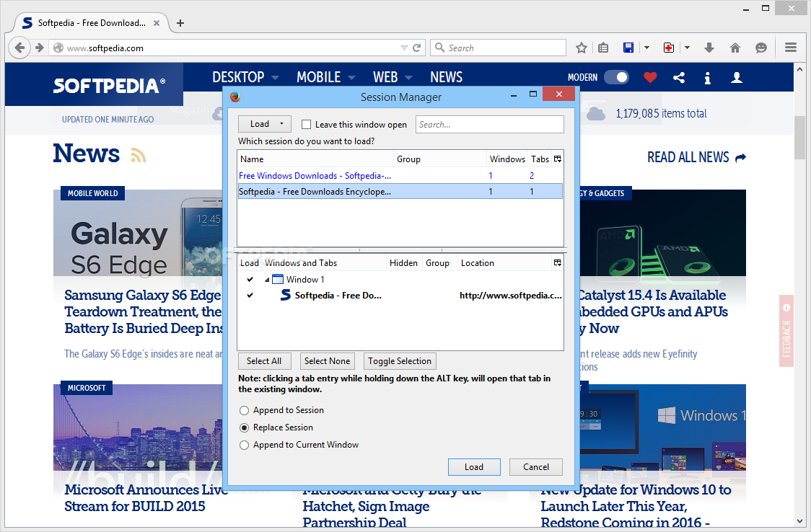Go to the browser home icon
The image size is (811, 532).
(x=735, y=48)
